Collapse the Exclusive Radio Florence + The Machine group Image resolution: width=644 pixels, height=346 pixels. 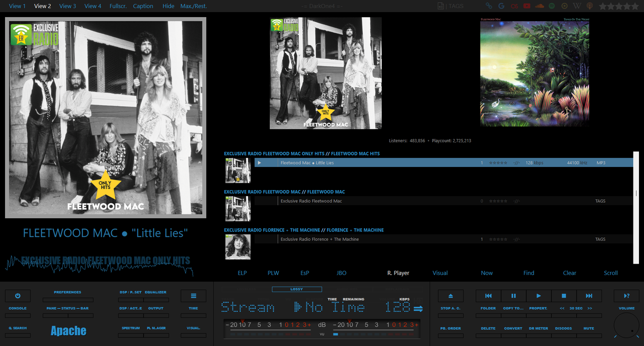(304, 230)
